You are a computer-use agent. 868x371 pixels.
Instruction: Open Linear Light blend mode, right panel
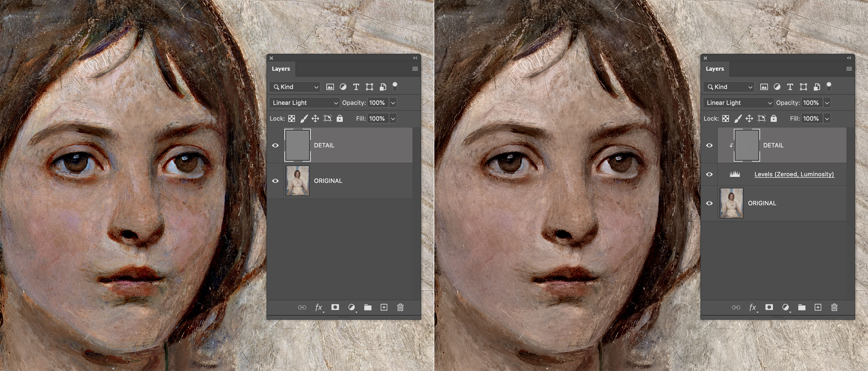click(738, 103)
